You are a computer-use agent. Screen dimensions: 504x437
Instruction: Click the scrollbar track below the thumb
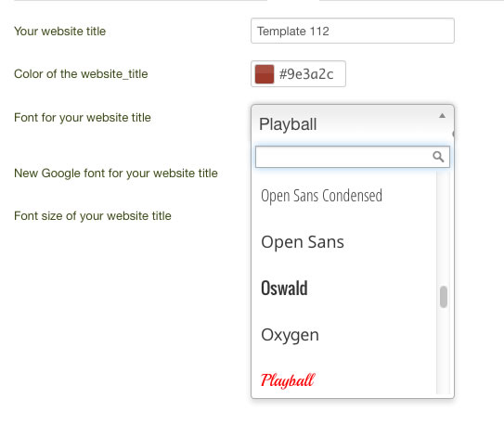444,351
